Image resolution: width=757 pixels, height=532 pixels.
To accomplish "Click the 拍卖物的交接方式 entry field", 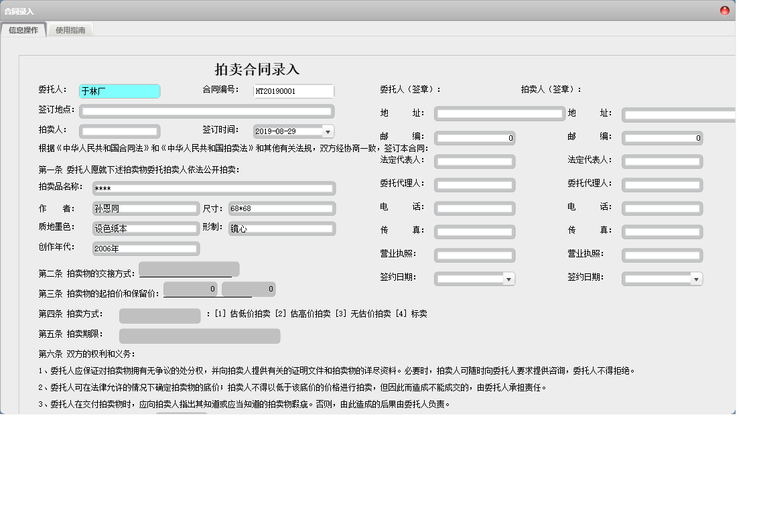I will tap(188, 269).
